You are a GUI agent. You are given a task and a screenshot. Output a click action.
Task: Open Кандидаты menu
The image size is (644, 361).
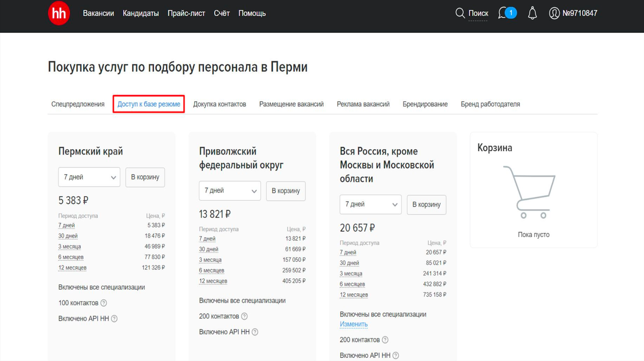(x=141, y=13)
